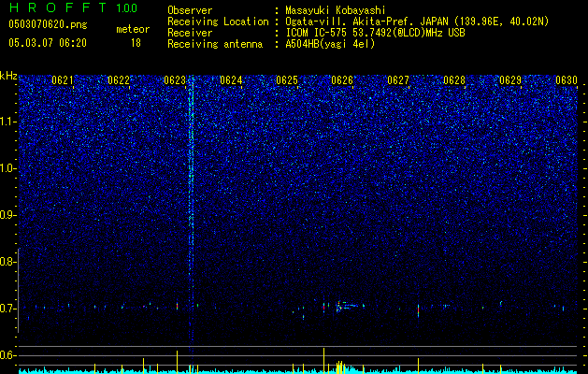Select the A504HB(yagi 4el) antenna value
The image size is (588, 374).
point(330,44)
